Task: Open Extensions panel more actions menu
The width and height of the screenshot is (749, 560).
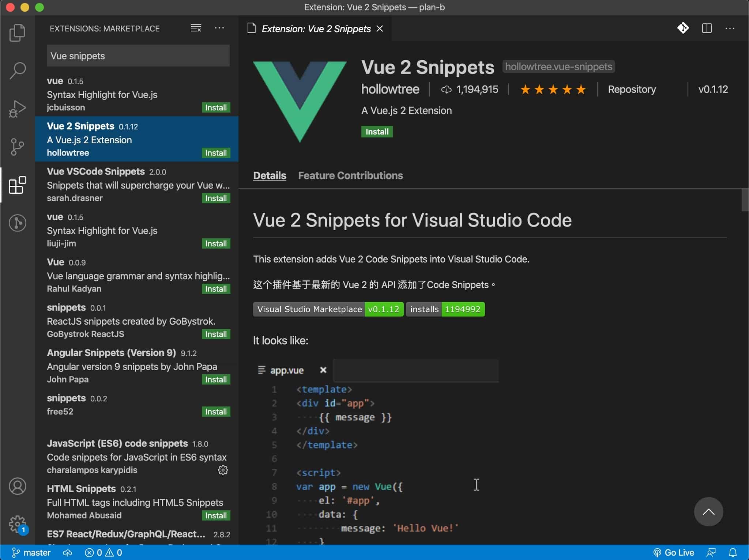Action: (x=219, y=28)
